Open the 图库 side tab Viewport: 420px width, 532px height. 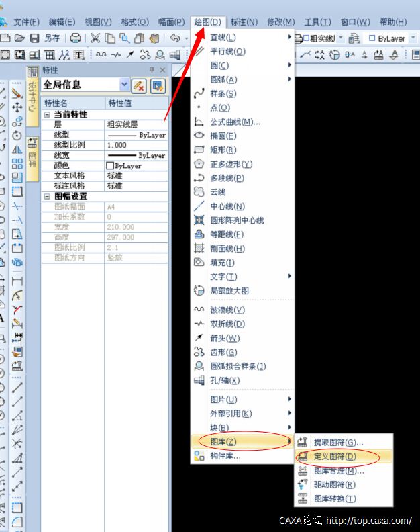click(33, 159)
